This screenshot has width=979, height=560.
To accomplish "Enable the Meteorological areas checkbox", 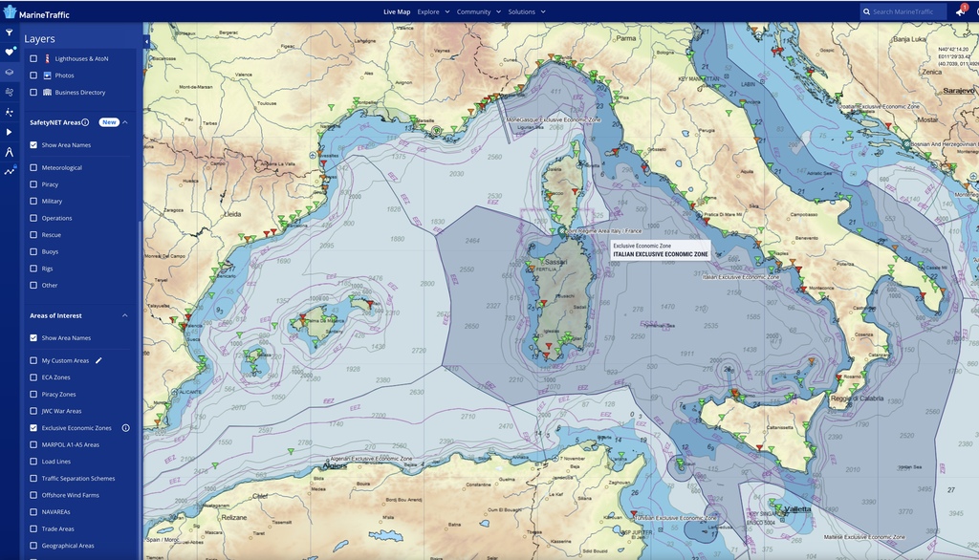I will pos(33,168).
